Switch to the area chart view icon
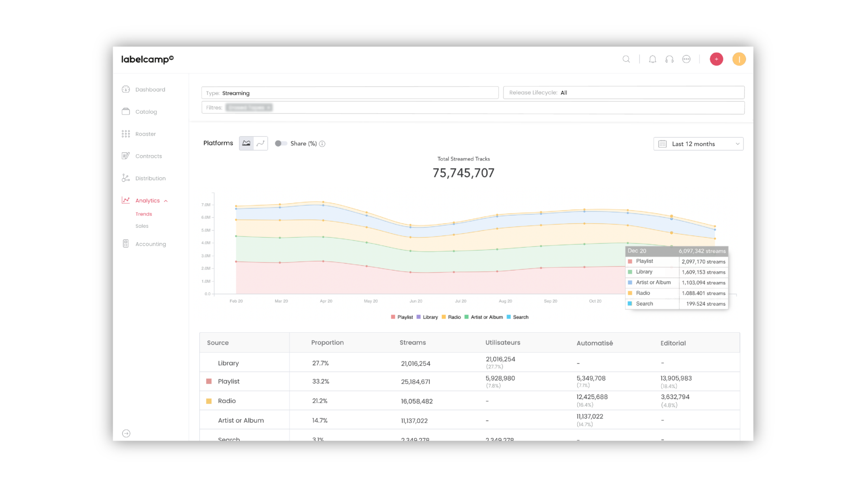 pyautogui.click(x=246, y=144)
